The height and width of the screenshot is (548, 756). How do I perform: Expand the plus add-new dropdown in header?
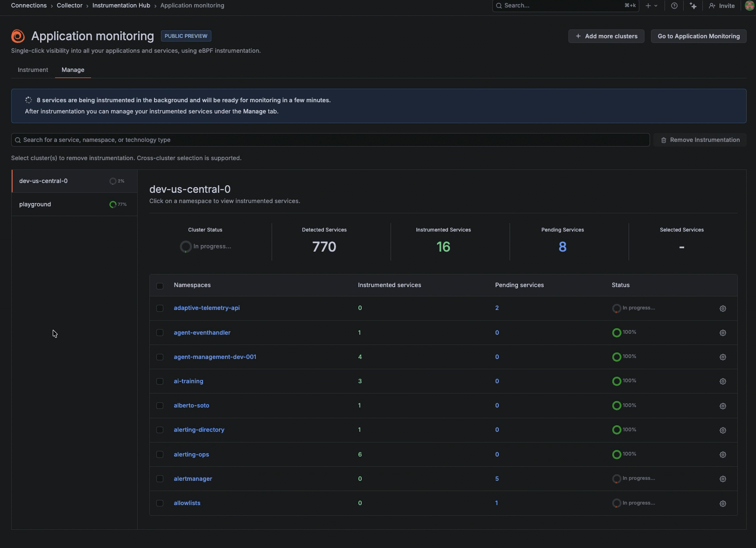(651, 6)
